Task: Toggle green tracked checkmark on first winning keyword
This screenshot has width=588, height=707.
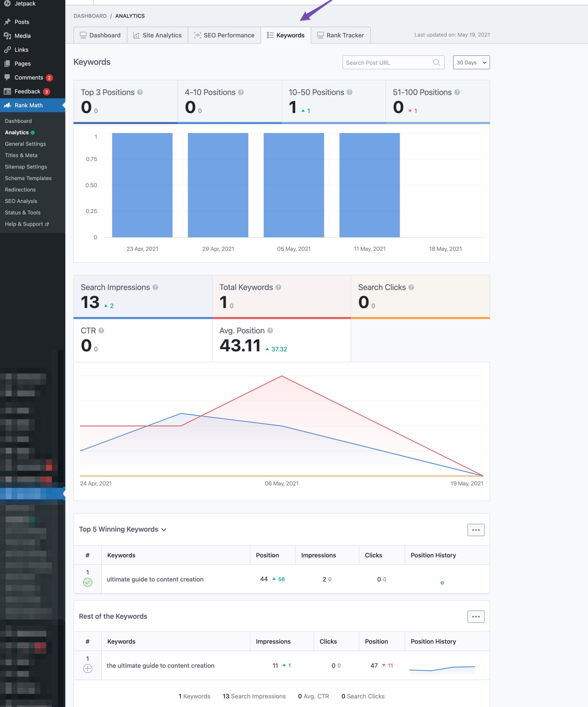Action: pyautogui.click(x=87, y=582)
